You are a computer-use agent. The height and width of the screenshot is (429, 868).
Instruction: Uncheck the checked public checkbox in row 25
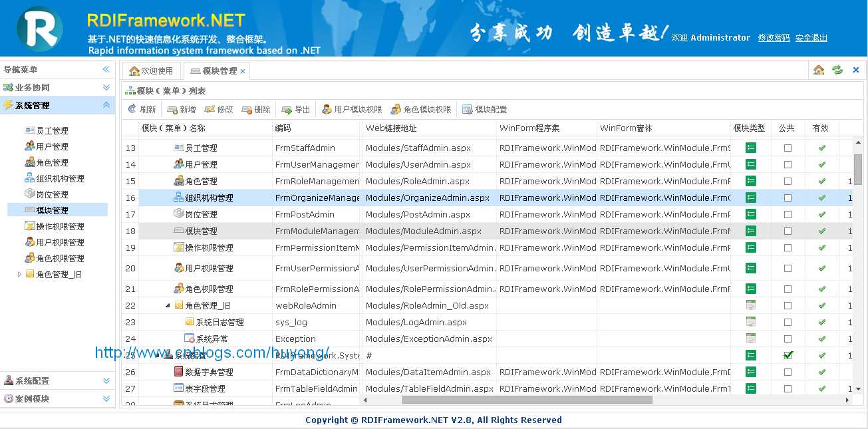click(x=788, y=355)
